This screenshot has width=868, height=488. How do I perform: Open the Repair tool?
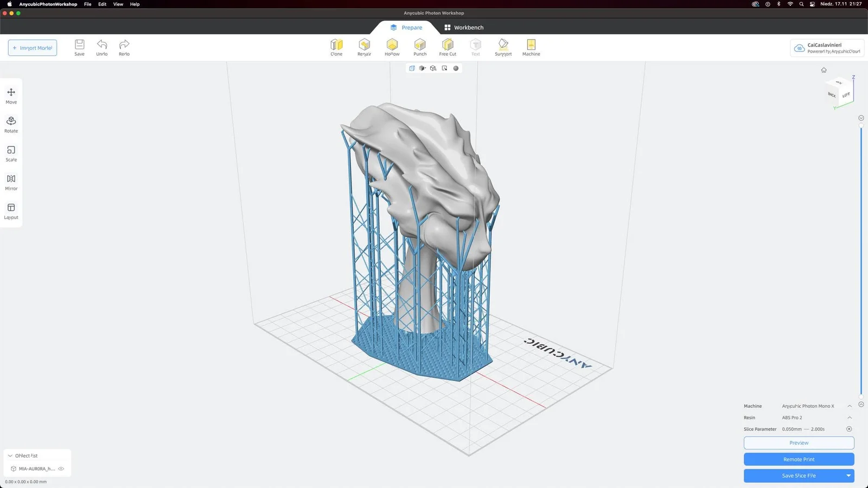click(x=364, y=47)
